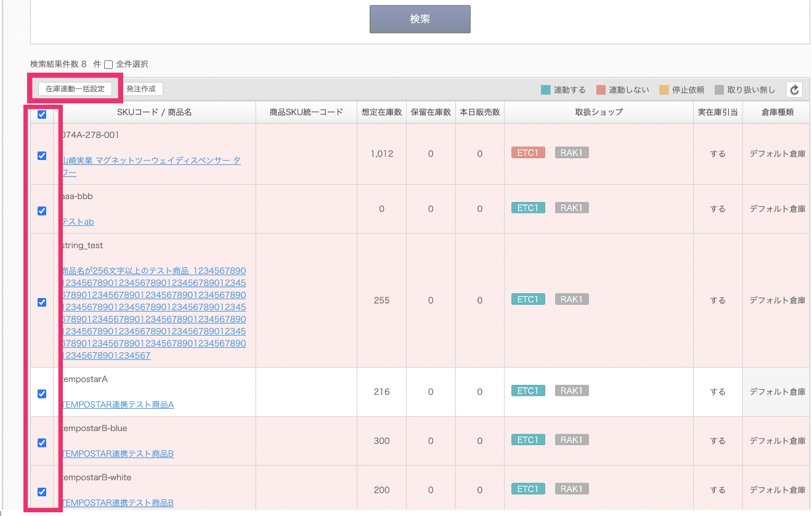812x516 pixels.
Task: Click the ETC1 badge in the string_test row
Action: point(528,299)
